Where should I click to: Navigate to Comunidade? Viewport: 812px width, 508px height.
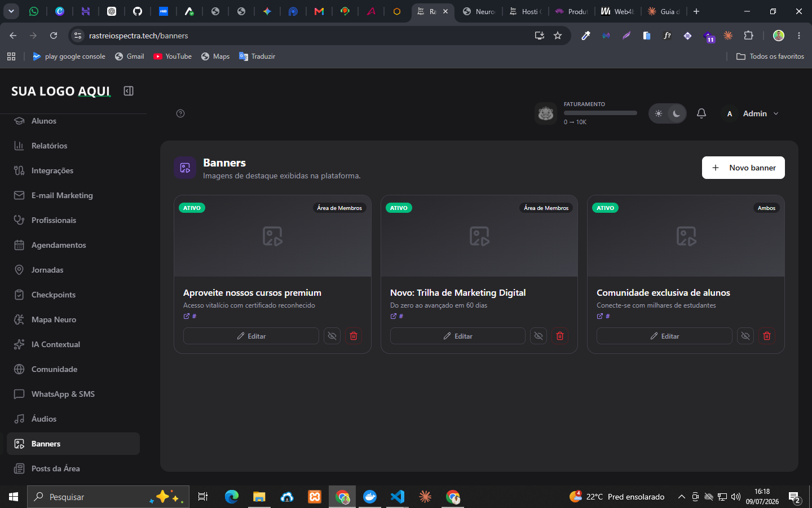coord(73,369)
